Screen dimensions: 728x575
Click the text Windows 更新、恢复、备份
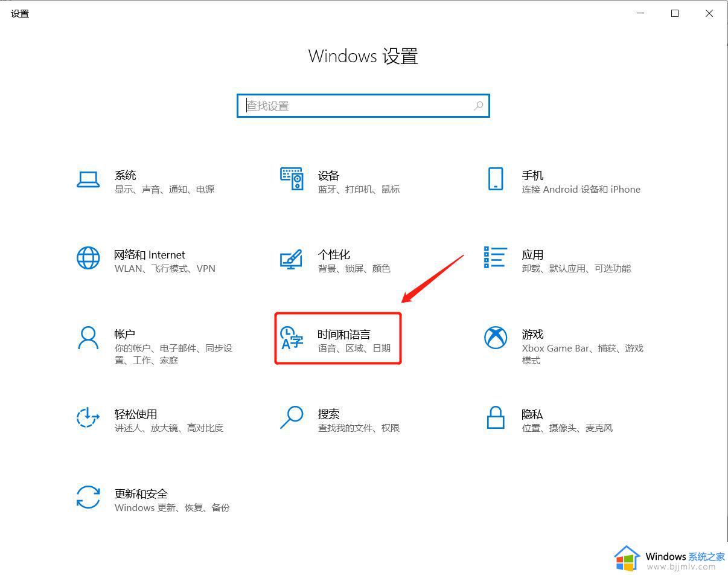(x=172, y=507)
